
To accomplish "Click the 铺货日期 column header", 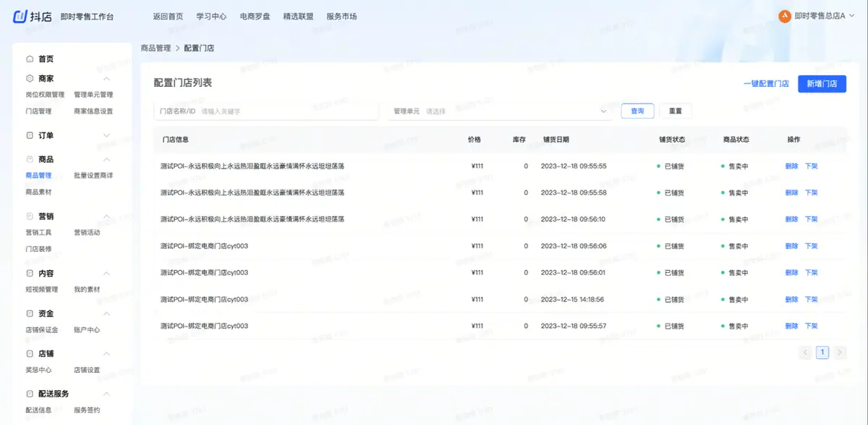I will [556, 139].
